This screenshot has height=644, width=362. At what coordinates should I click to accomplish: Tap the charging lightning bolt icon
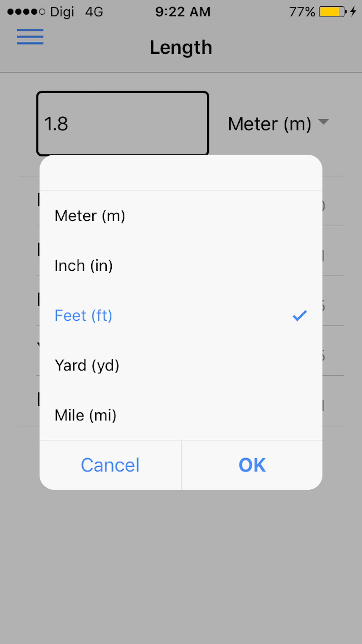[x=353, y=12]
